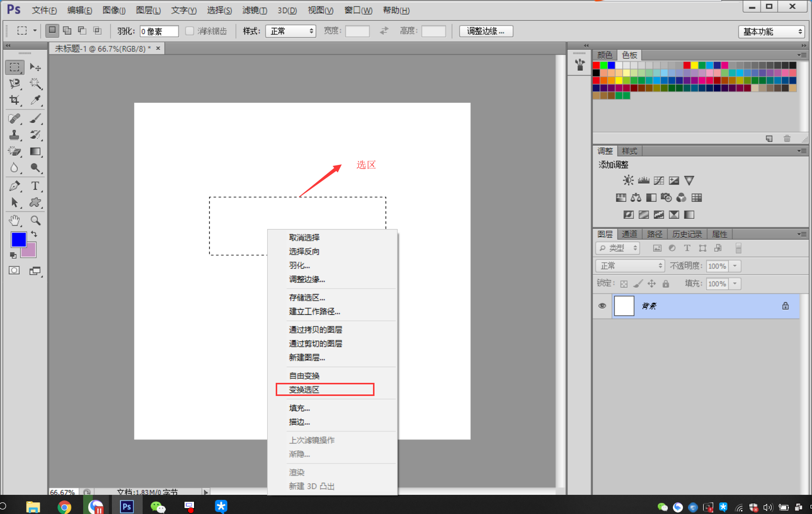Activate the Horizontal Type tool

35,186
